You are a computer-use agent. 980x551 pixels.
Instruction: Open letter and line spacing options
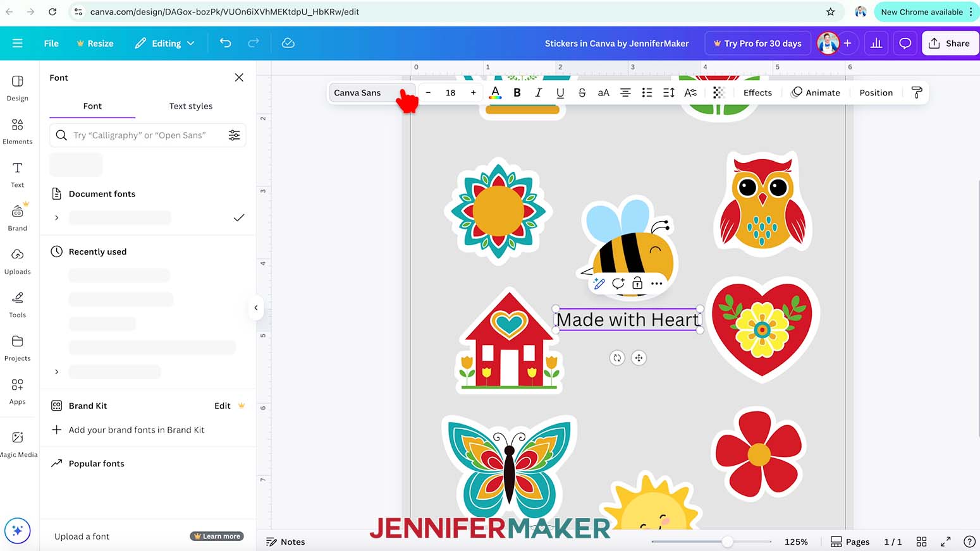click(x=668, y=92)
